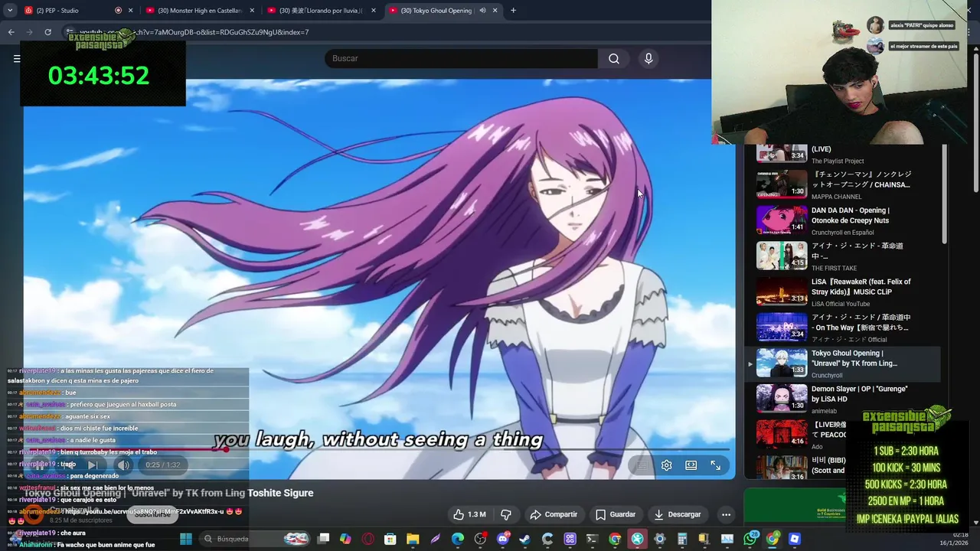Image resolution: width=980 pixels, height=551 pixels.
Task: Open Discord from the taskbar
Action: [x=502, y=539]
